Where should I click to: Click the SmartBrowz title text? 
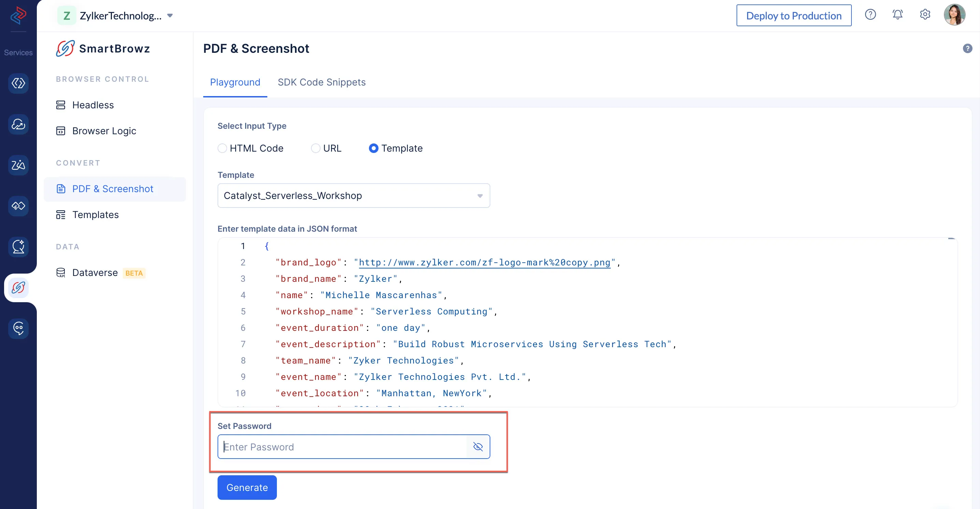pos(115,48)
